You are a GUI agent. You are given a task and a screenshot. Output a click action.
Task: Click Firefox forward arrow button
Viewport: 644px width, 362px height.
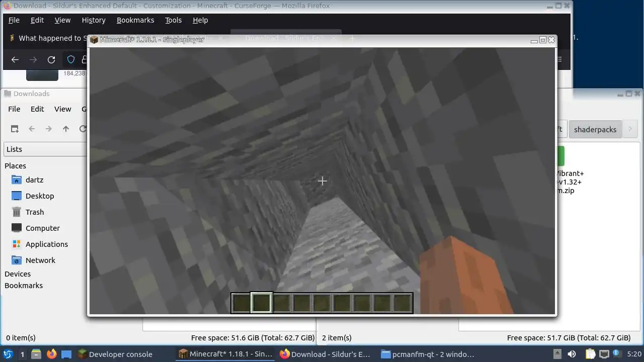[x=33, y=60]
